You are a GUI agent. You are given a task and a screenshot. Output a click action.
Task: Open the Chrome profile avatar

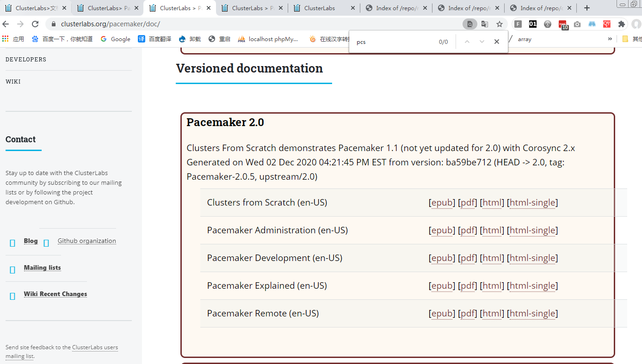[637, 24]
